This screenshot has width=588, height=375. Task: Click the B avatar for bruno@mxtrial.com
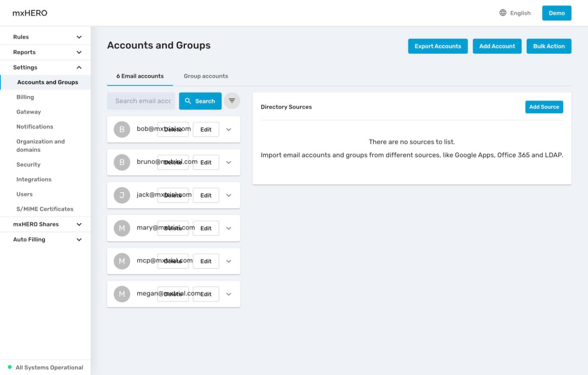coord(122,162)
